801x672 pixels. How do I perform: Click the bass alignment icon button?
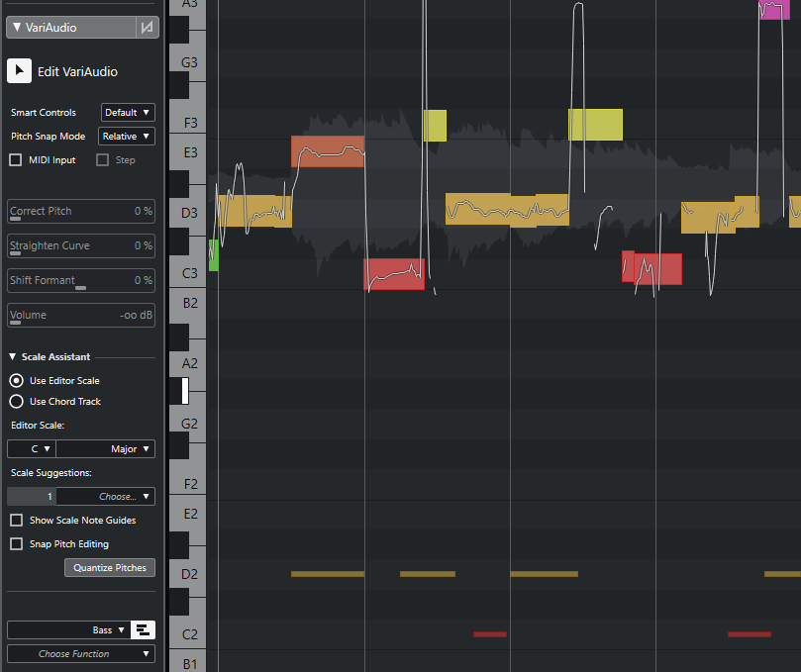coord(143,630)
